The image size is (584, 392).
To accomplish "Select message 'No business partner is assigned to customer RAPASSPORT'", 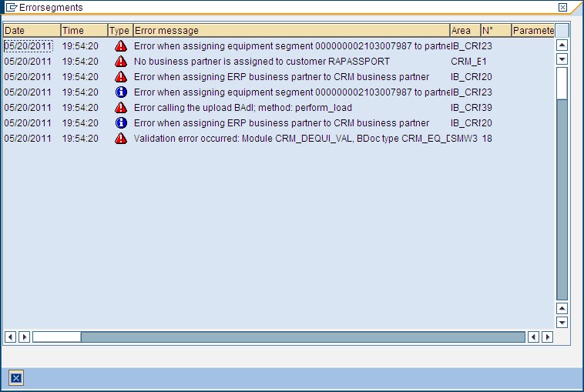I will (x=262, y=61).
